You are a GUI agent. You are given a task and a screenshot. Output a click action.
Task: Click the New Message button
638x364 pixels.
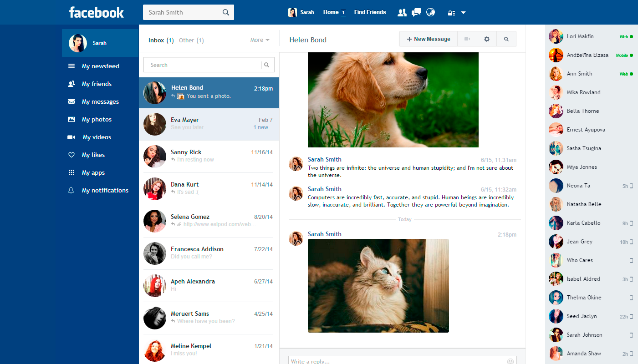pyautogui.click(x=429, y=39)
